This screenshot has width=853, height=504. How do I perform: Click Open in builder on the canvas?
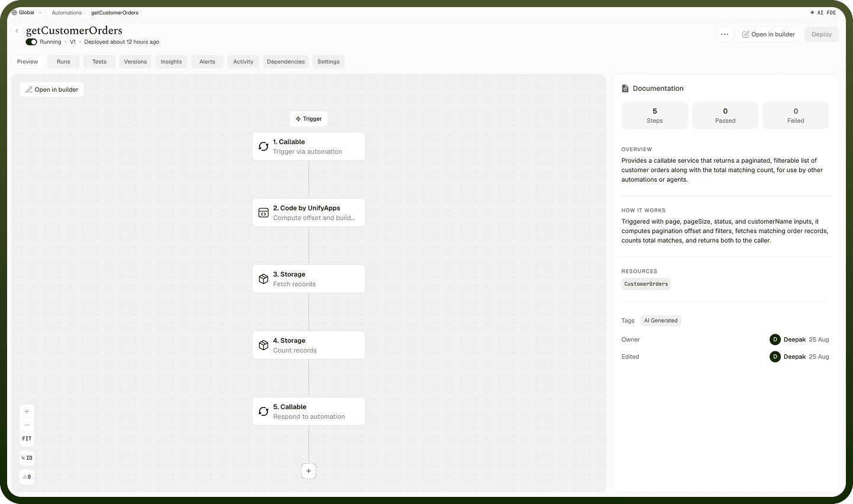click(52, 90)
